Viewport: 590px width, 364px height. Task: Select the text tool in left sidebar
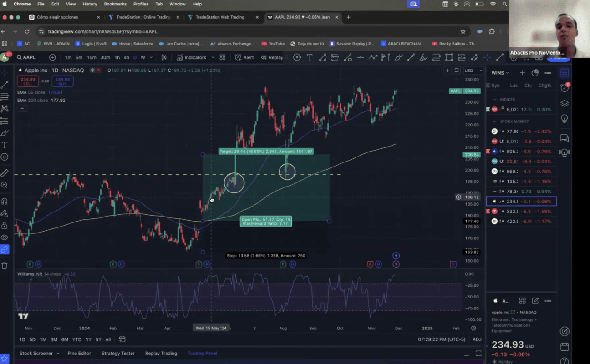[5, 145]
